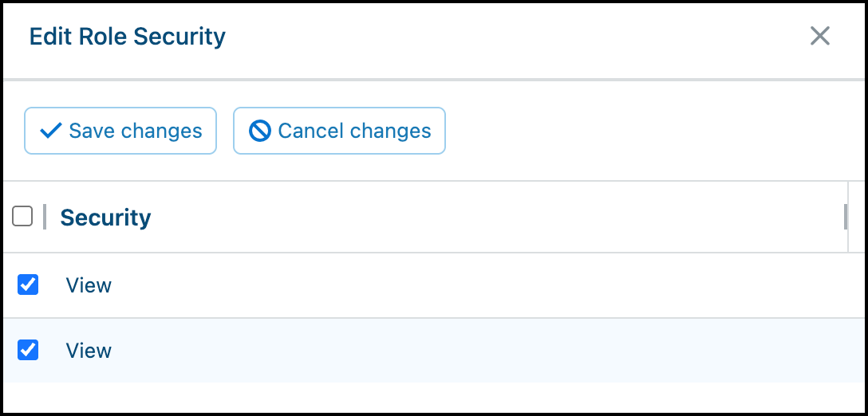Click empty space below the View rows
The width and height of the screenshot is (868, 416).
pyautogui.click(x=434, y=397)
